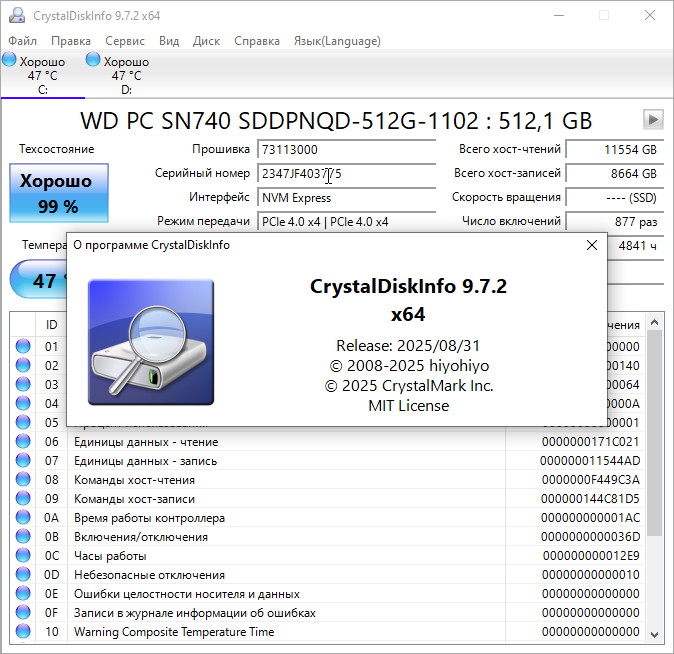This screenshot has height=654, width=674.
Task: Open the Язык(Language) menu
Action: (337, 41)
